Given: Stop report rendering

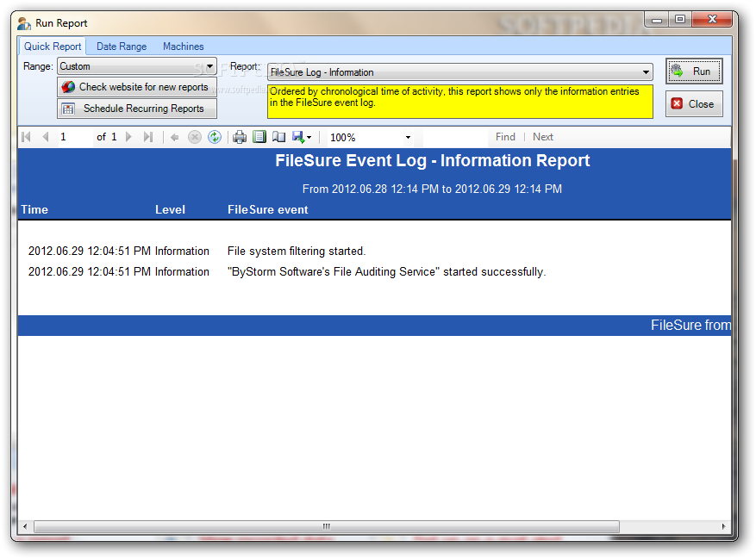Looking at the screenshot, I should (194, 137).
